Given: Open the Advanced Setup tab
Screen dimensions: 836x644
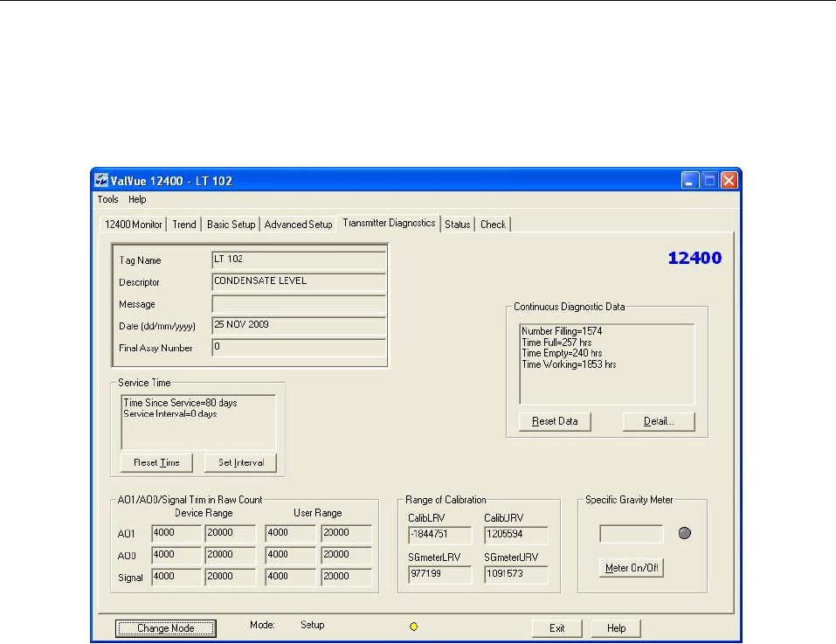Looking at the screenshot, I should (x=298, y=225).
